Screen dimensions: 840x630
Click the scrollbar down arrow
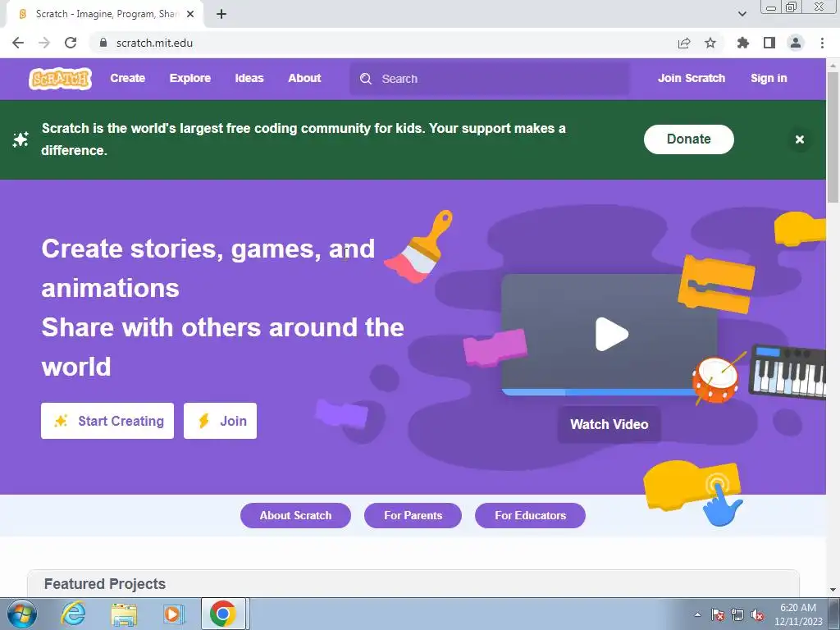point(833,589)
